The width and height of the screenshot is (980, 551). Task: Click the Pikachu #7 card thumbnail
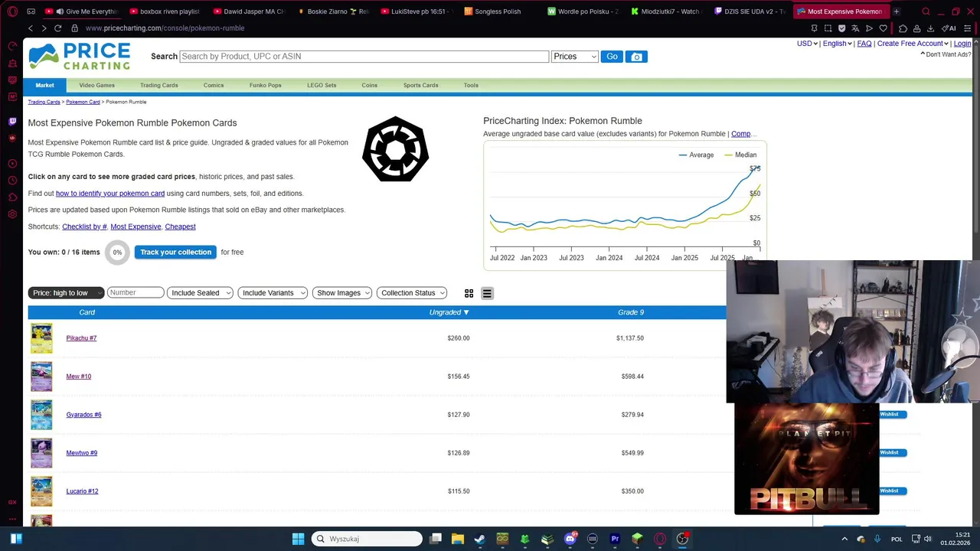(x=41, y=338)
